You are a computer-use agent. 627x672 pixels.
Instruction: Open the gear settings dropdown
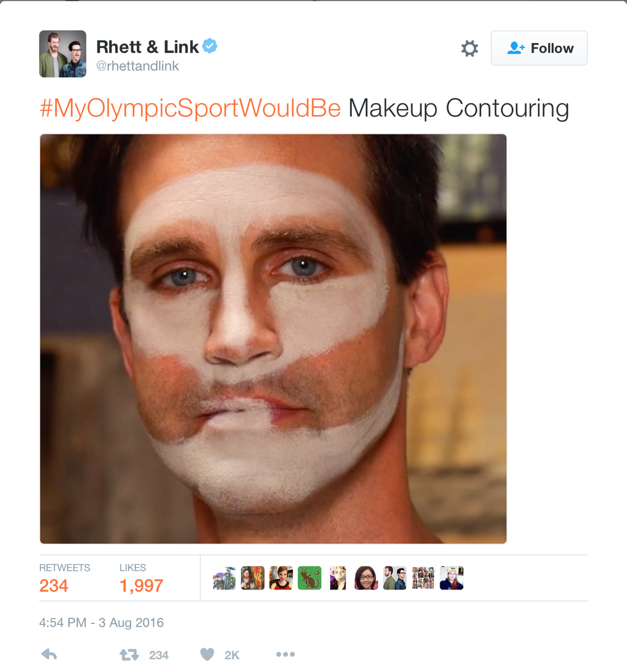pyautogui.click(x=470, y=49)
